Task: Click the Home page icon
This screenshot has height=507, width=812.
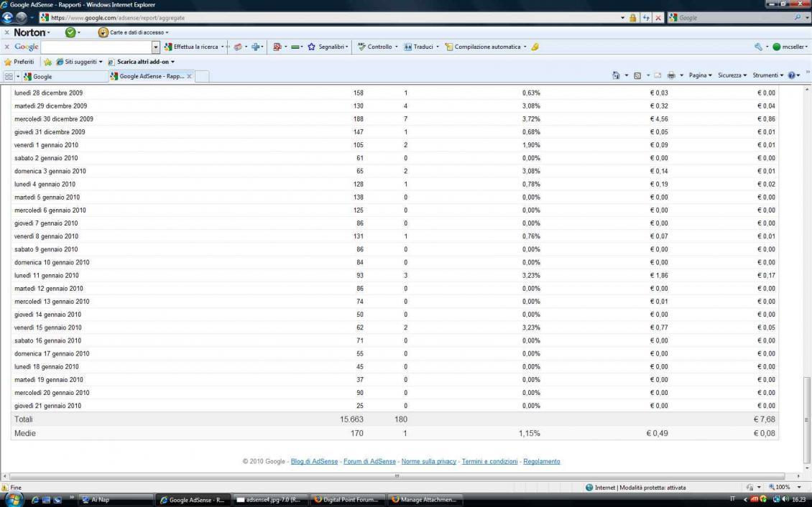Action: pos(616,75)
